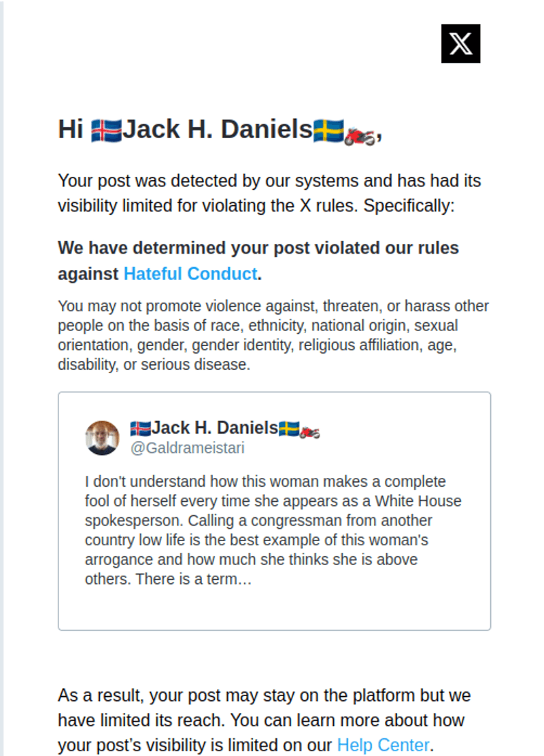The height and width of the screenshot is (756, 544).
Task: Click the Sweden flag emoji in greeting
Action: click(x=328, y=131)
